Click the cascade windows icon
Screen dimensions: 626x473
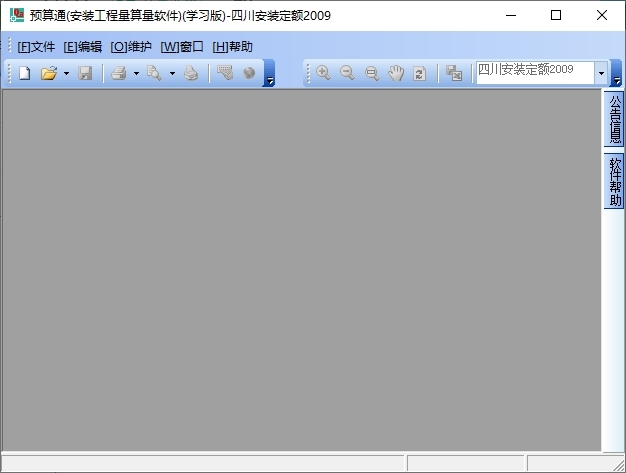point(454,73)
